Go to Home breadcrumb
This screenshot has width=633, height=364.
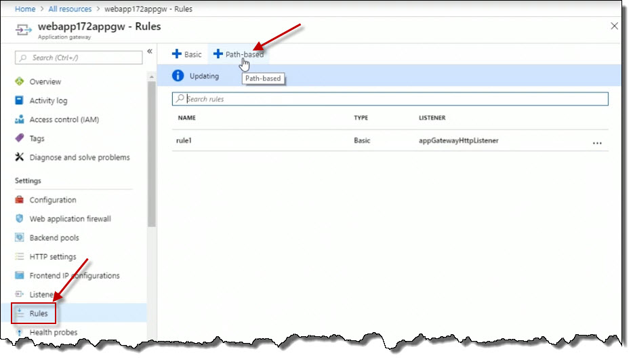[x=25, y=9]
